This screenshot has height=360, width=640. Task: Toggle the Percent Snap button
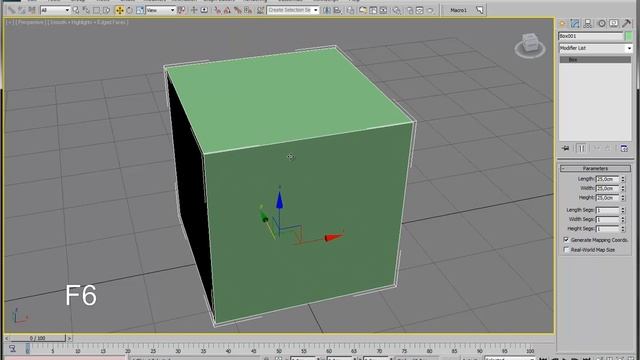point(238,10)
